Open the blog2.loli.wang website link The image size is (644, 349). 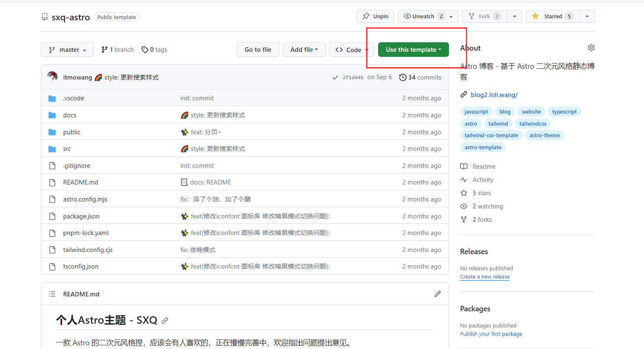coord(494,95)
